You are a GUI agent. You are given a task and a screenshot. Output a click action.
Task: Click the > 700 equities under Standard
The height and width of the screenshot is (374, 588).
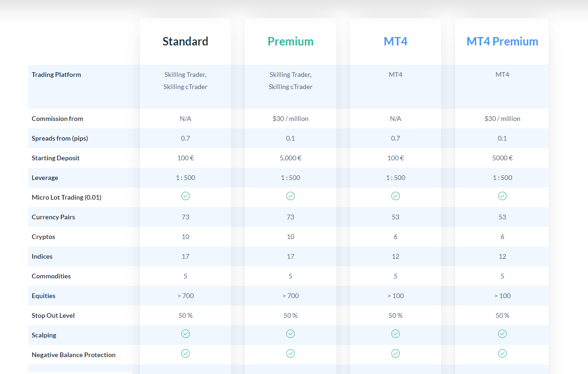[x=185, y=296]
